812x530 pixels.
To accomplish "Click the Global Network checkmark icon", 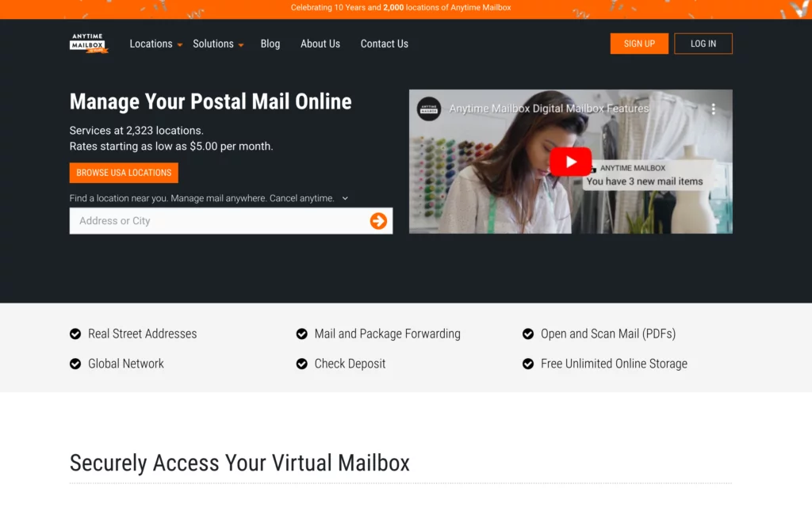I will pos(75,364).
